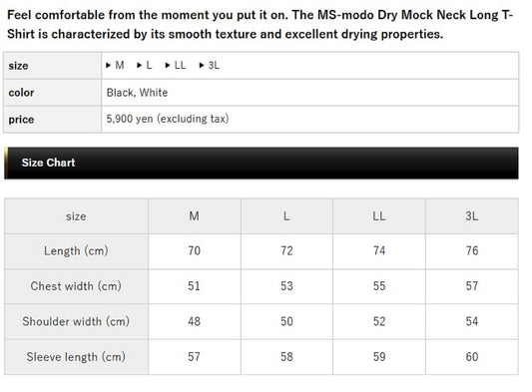
Task: Click the 3L column header in chart
Action: (472, 216)
